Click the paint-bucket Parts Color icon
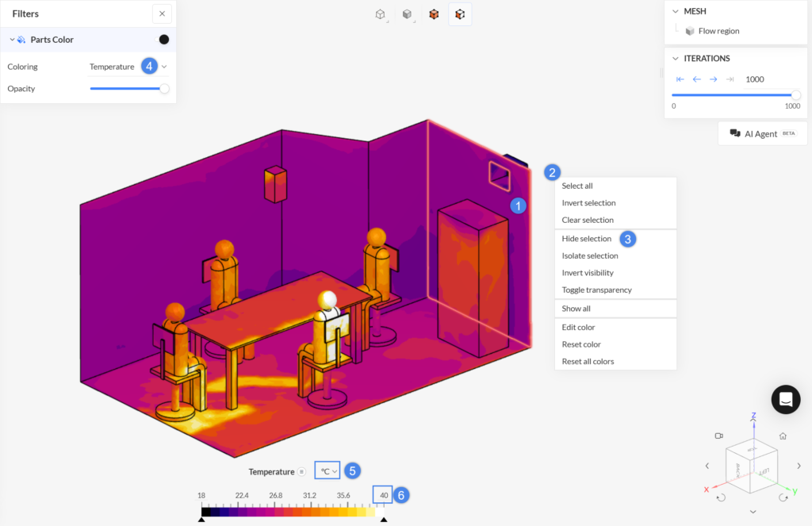 (21, 40)
